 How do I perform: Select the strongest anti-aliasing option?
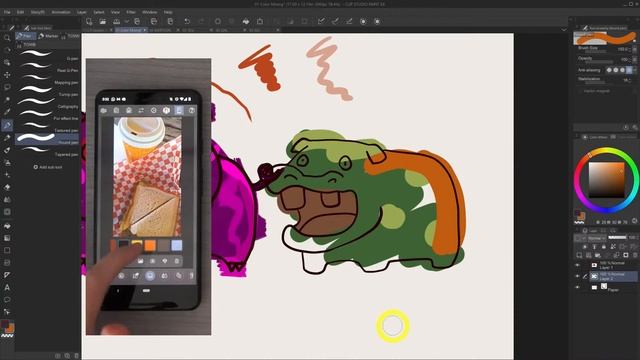click(629, 70)
